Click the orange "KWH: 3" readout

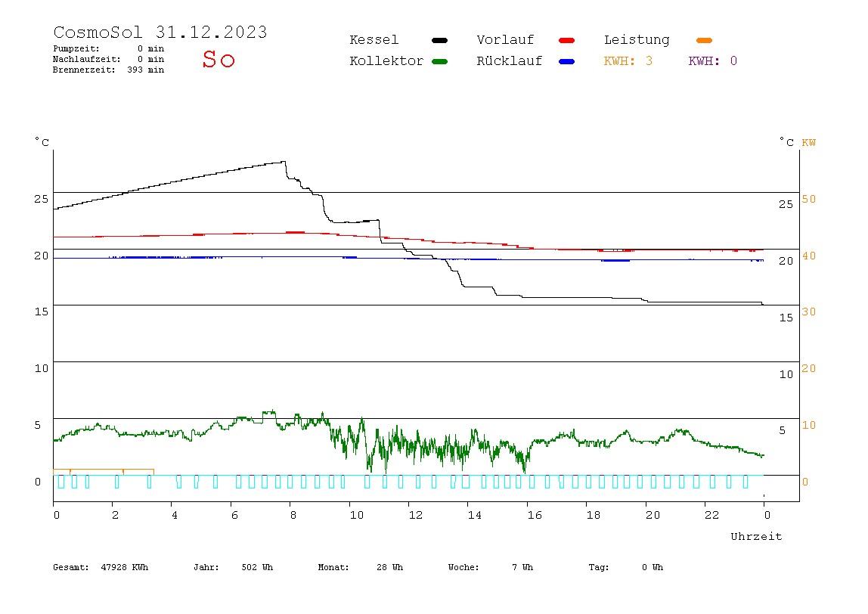coord(628,61)
